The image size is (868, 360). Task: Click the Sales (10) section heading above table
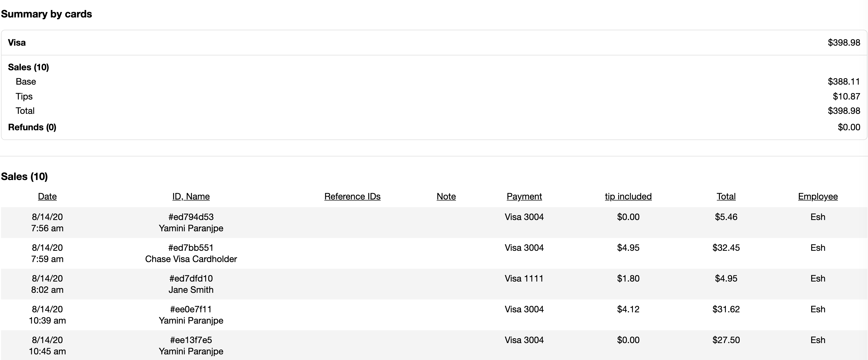pyautogui.click(x=24, y=176)
